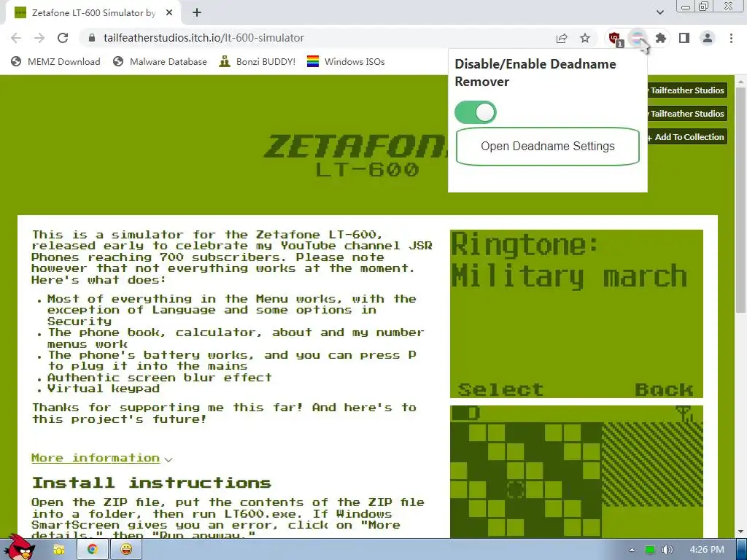Open the game screenshot with checker blocks
This screenshot has height=560, width=747.
[x=576, y=472]
